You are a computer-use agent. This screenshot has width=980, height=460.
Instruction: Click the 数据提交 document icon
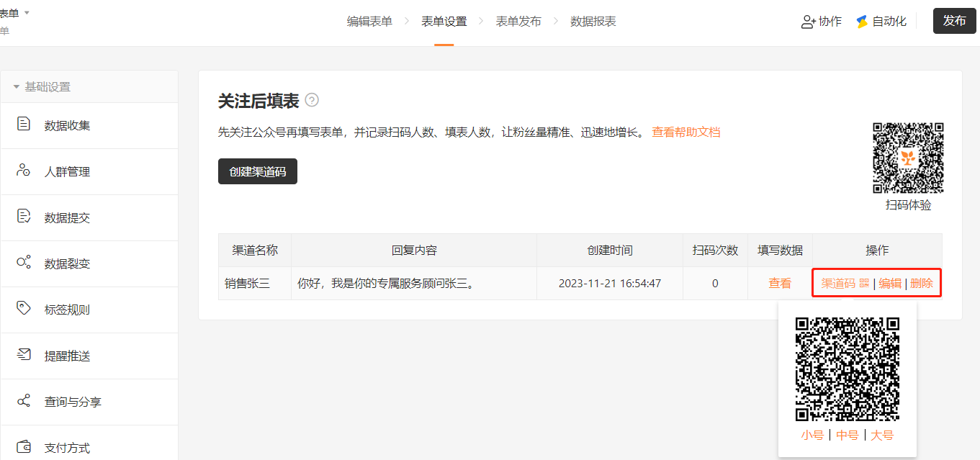23,217
